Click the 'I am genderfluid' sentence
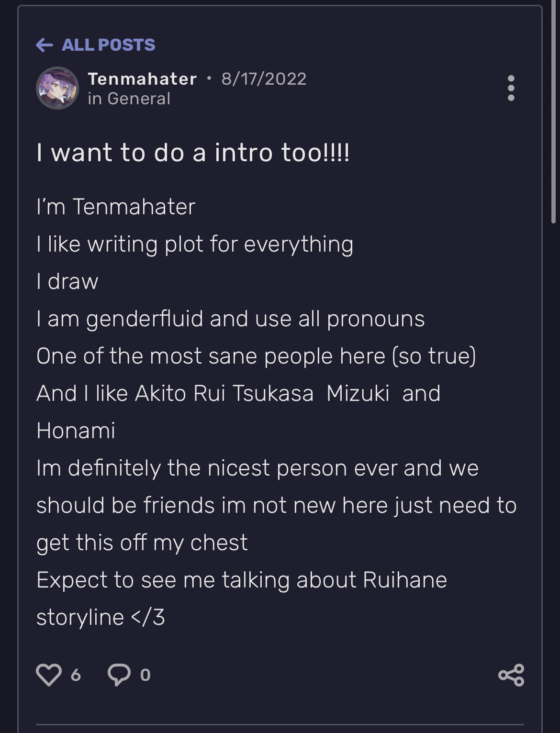Viewport: 560px width, 733px height. (x=230, y=319)
